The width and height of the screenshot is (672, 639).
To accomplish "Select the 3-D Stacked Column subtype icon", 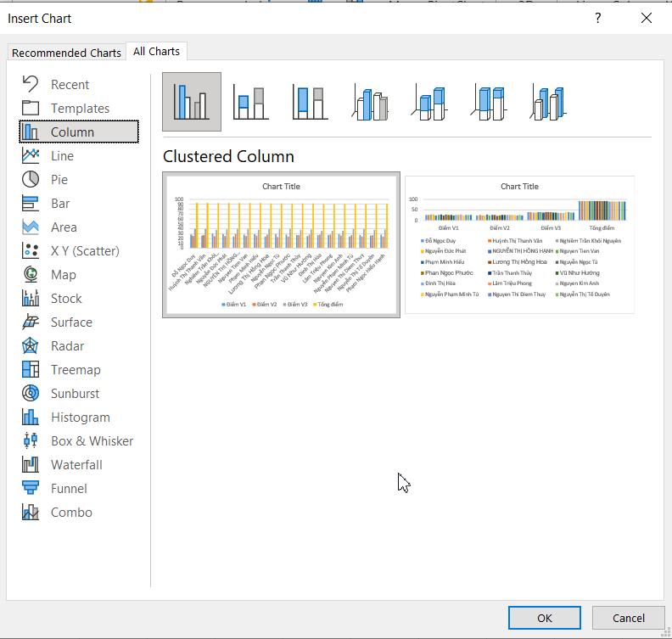I will click(429, 102).
